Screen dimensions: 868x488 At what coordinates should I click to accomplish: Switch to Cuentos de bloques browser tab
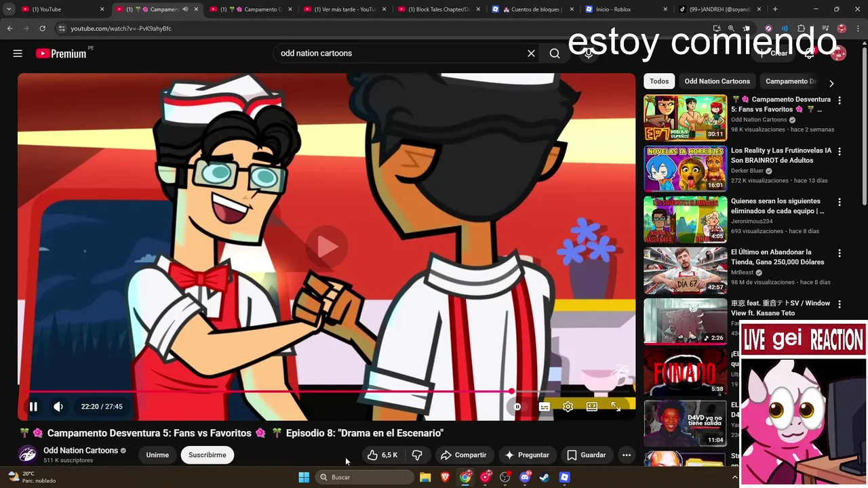point(531,9)
